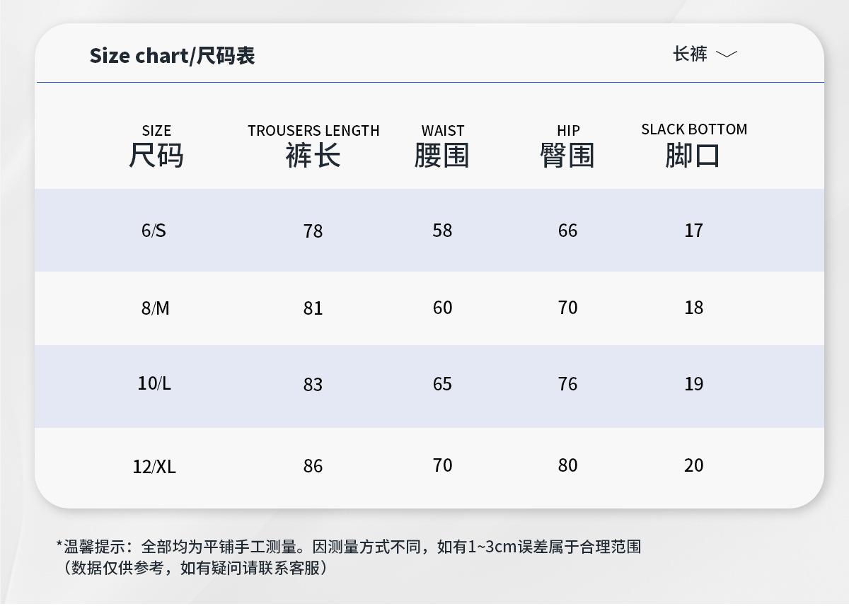
Task: Choose the 8/M size row label
Action: pos(156,308)
